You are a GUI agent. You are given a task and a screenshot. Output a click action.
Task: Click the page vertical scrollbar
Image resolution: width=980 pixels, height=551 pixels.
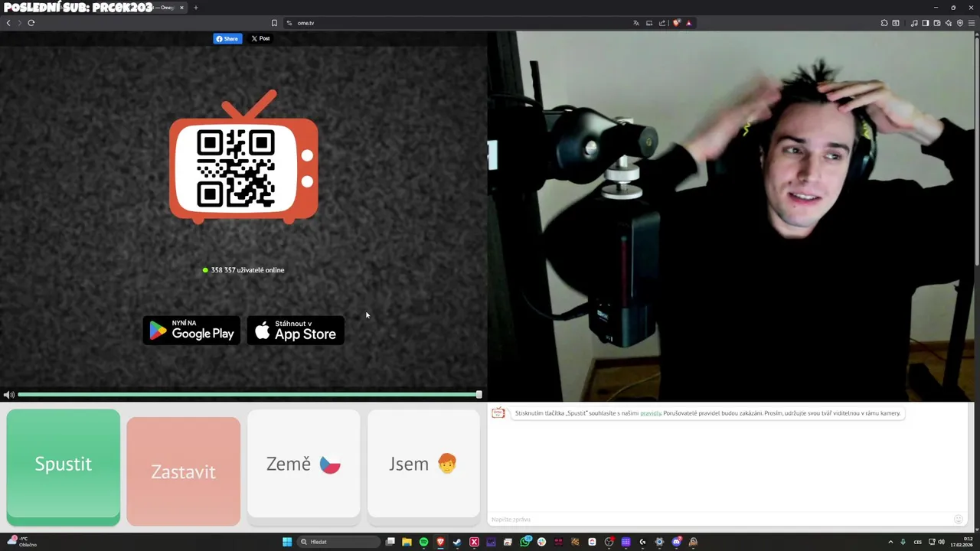tap(976, 153)
